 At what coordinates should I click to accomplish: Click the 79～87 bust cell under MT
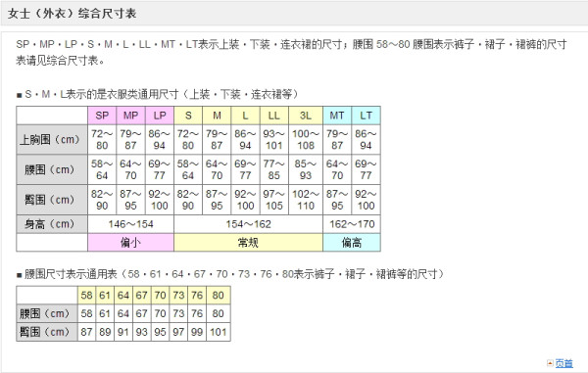click(x=337, y=140)
